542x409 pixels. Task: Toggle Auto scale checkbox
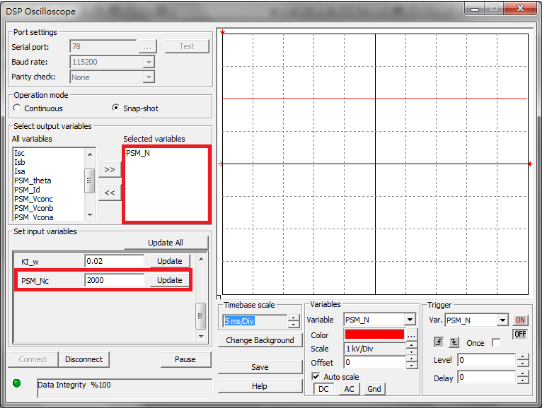(316, 376)
